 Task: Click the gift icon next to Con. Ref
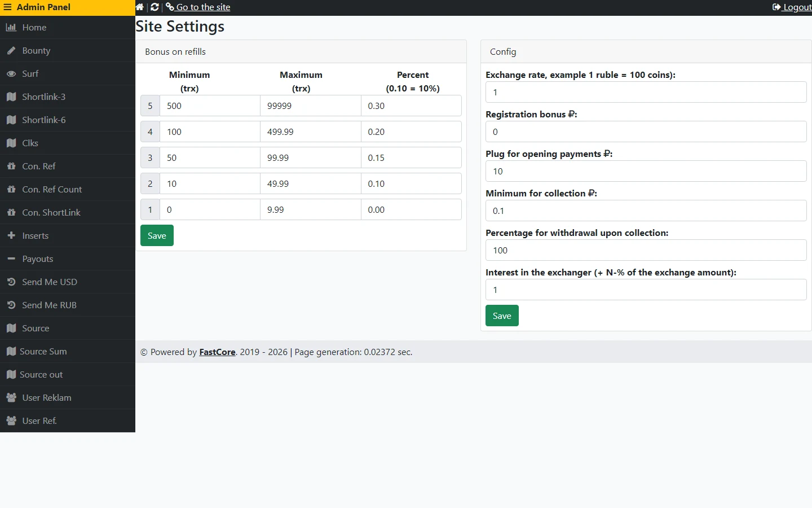(x=11, y=166)
